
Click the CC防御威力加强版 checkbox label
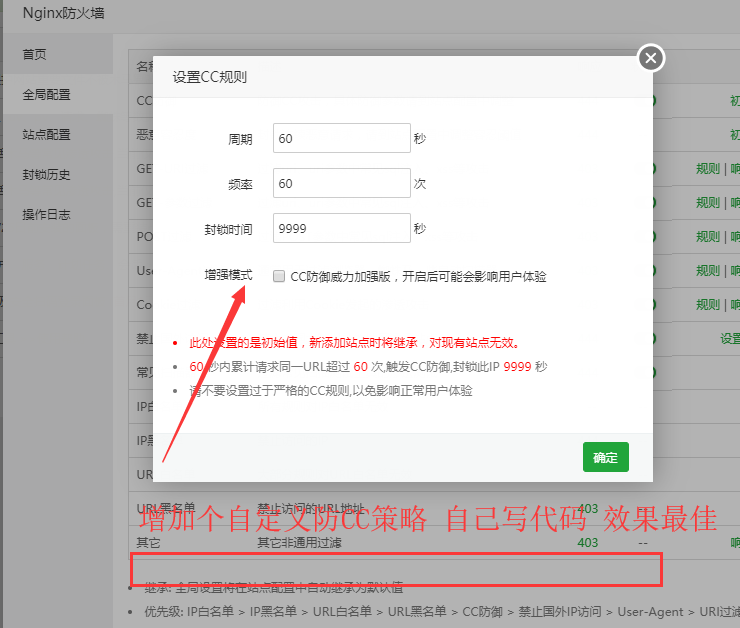pos(418,276)
